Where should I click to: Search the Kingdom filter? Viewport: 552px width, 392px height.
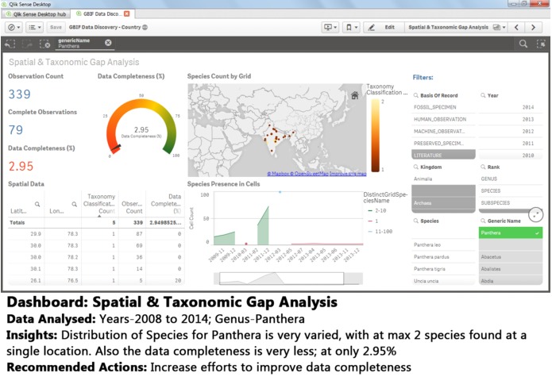(415, 167)
